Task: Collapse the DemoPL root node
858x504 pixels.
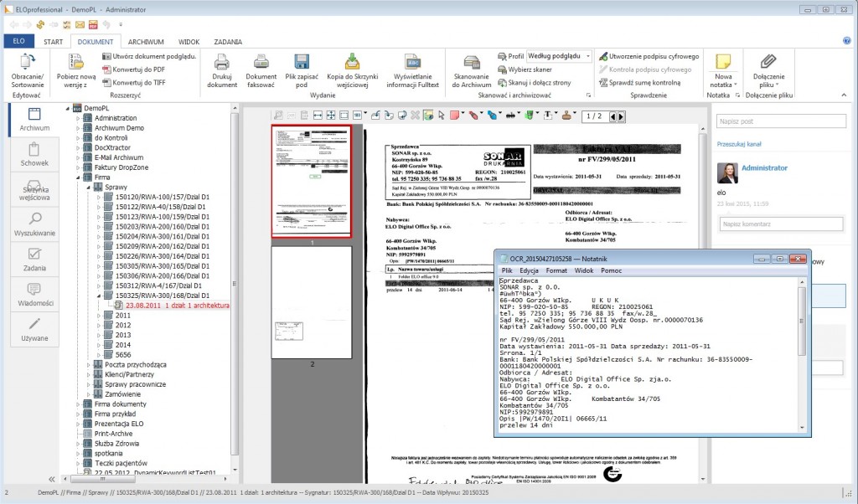Action: point(68,108)
